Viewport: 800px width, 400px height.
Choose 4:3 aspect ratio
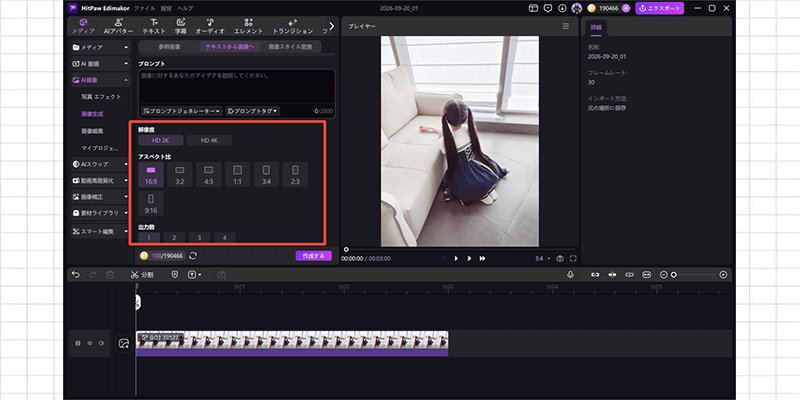click(209, 174)
